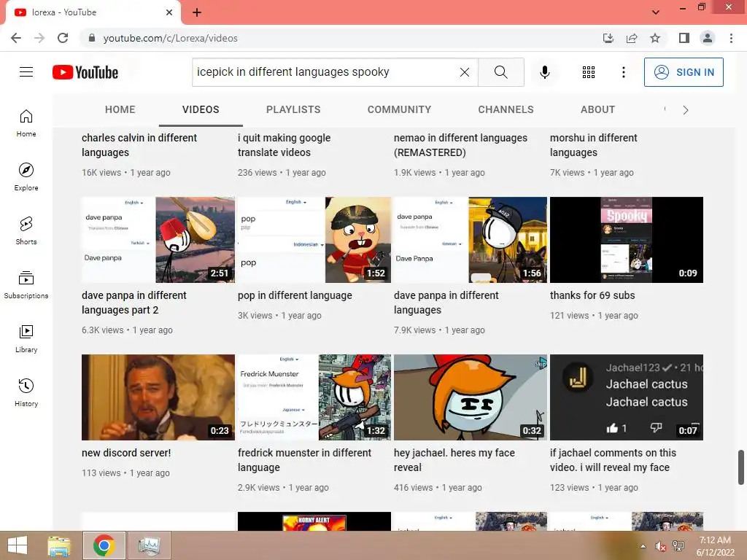Open 'pop in different language' title

tap(295, 295)
